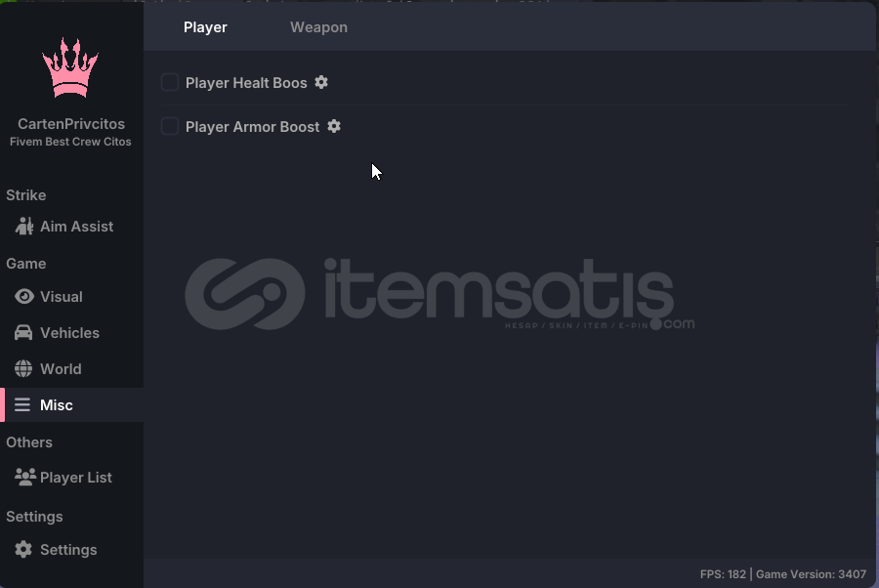The image size is (879, 588).
Task: Click the Others section header
Action: [x=29, y=442]
